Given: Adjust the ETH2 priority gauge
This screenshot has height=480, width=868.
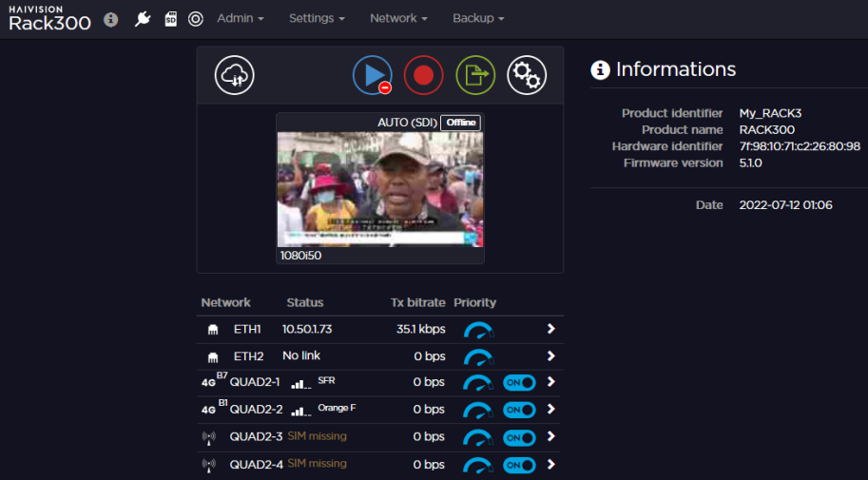Looking at the screenshot, I should point(478,356).
